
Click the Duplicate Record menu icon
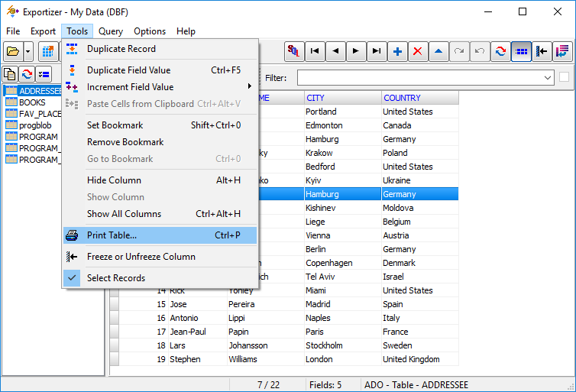[72, 49]
